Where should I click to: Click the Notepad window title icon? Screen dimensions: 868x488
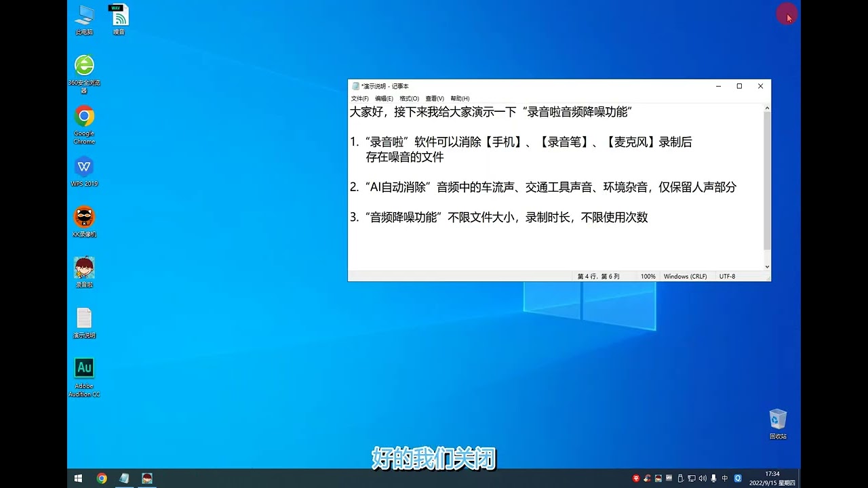point(355,86)
